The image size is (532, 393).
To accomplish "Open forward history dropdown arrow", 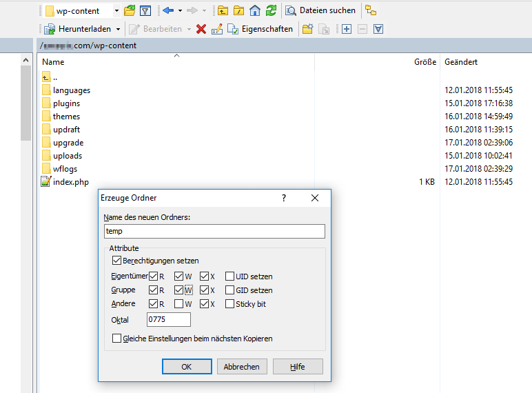I will click(x=204, y=10).
